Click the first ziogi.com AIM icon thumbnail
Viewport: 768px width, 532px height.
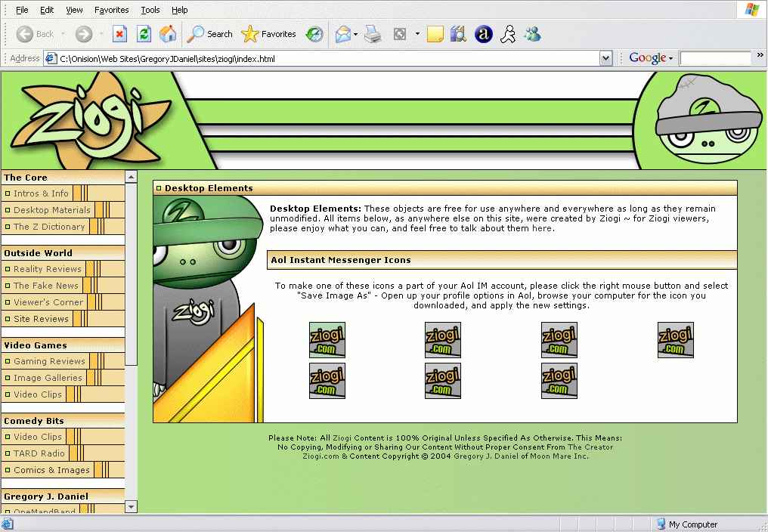point(327,340)
